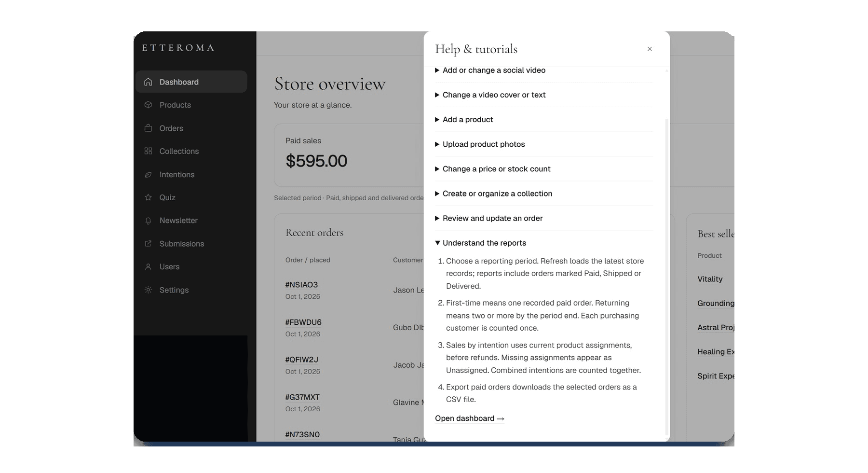
Task: Click the $595.00 paid sales value
Action: (x=316, y=161)
